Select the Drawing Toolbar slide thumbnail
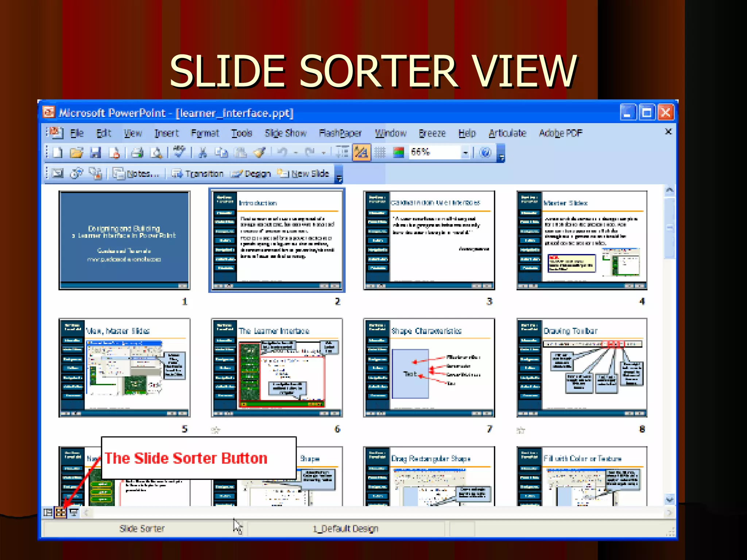747x560 pixels. pos(582,367)
